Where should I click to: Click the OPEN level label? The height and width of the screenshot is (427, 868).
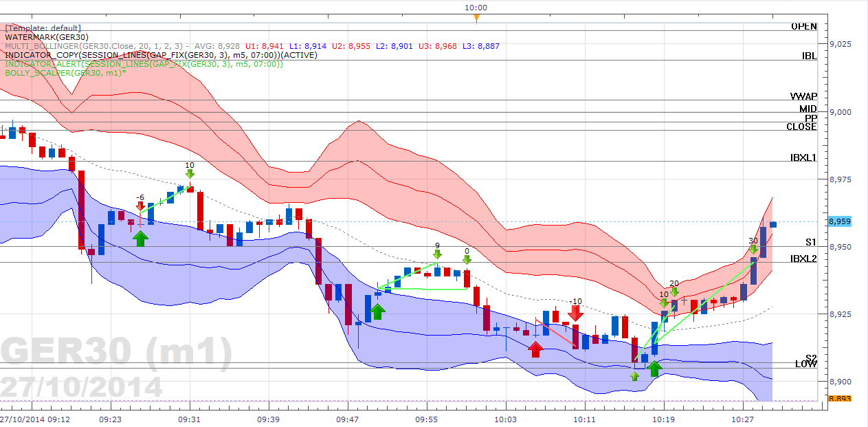click(x=804, y=26)
